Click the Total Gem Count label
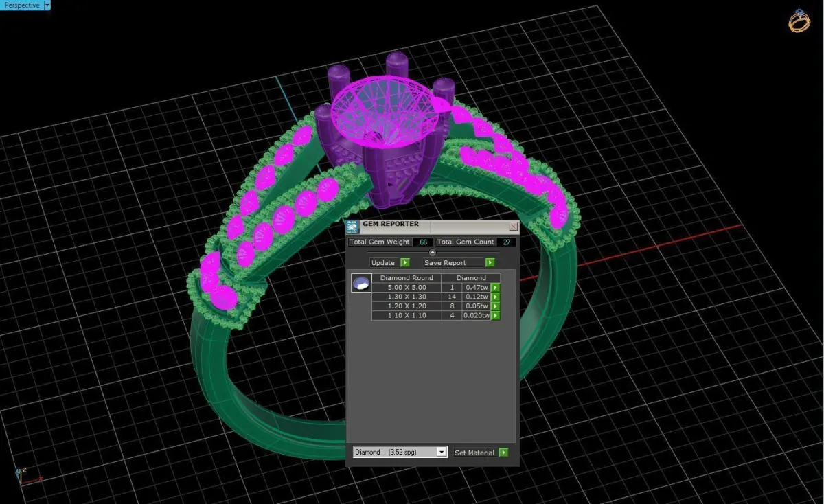824x504 pixels. pyautogui.click(x=465, y=242)
